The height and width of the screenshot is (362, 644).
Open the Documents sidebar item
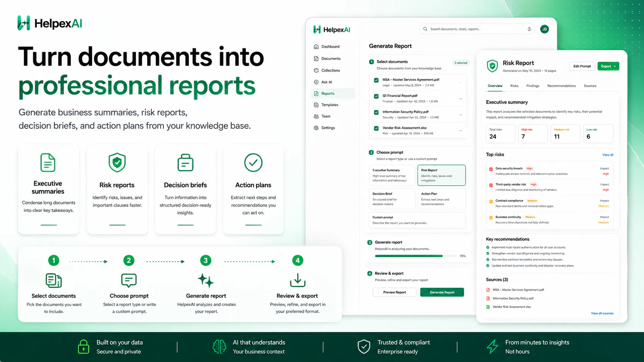[x=327, y=58]
